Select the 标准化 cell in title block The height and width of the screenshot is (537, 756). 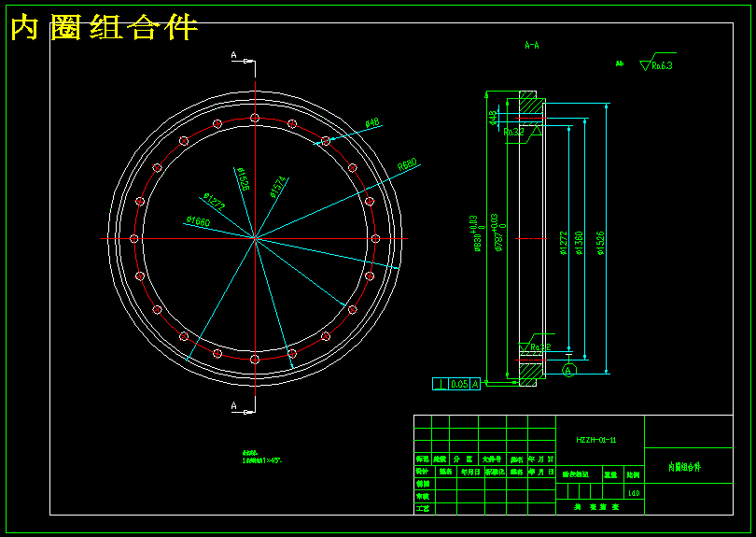(x=496, y=472)
